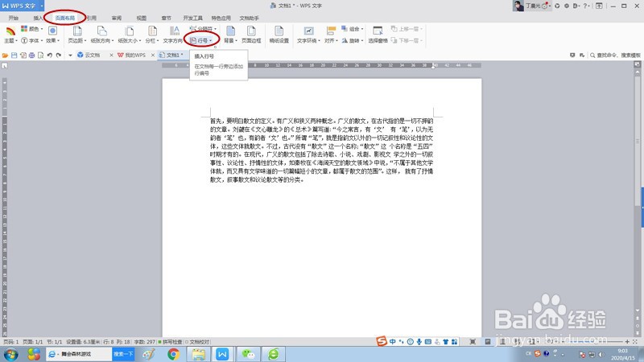Click the zoom in plus button
This screenshot has height=362, width=644.
[627, 341]
